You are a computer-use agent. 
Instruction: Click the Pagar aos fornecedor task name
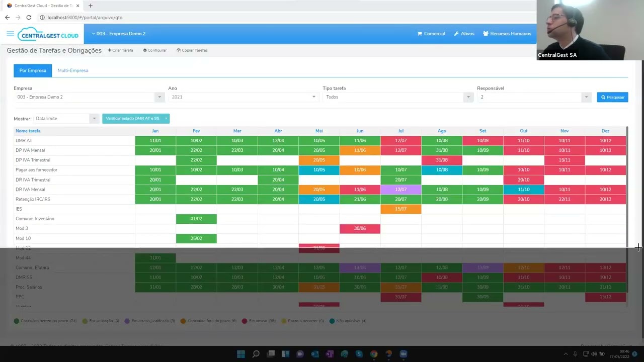36,170
